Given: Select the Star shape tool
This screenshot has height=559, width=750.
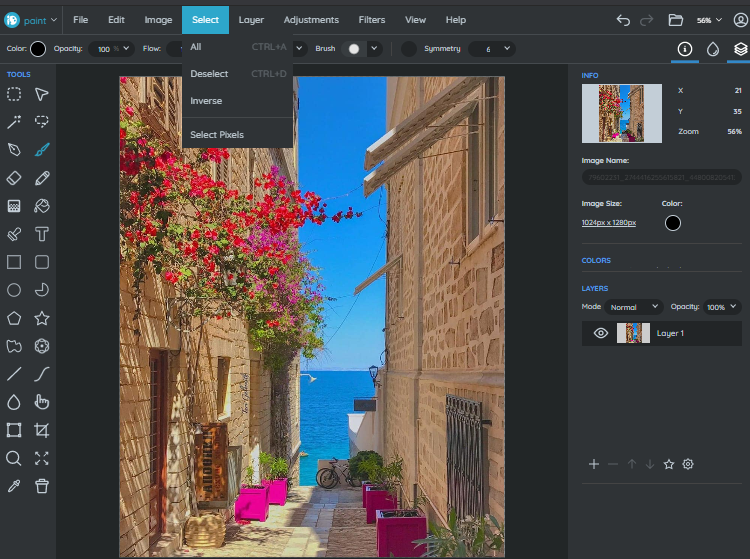Looking at the screenshot, I should point(42,318).
